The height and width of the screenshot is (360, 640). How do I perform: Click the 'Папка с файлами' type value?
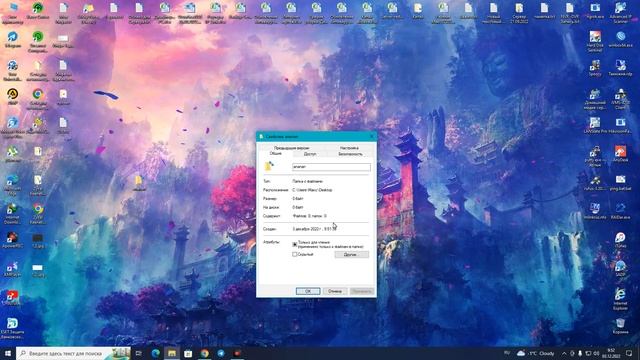pos(308,181)
